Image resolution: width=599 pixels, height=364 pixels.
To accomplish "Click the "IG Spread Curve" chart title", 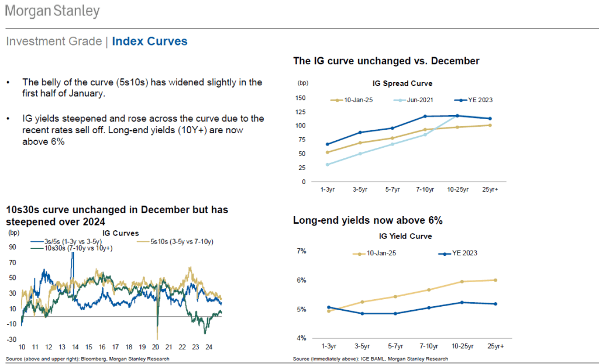I will pyautogui.click(x=402, y=84).
